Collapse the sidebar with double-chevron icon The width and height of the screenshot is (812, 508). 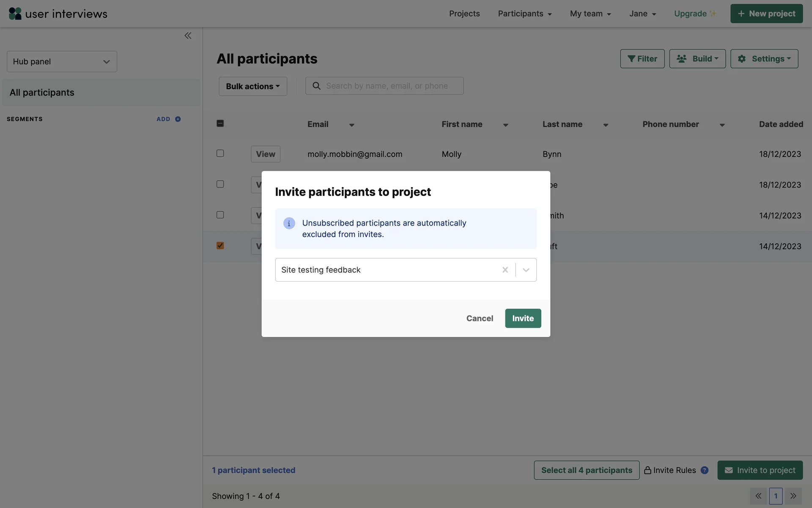pyautogui.click(x=188, y=36)
